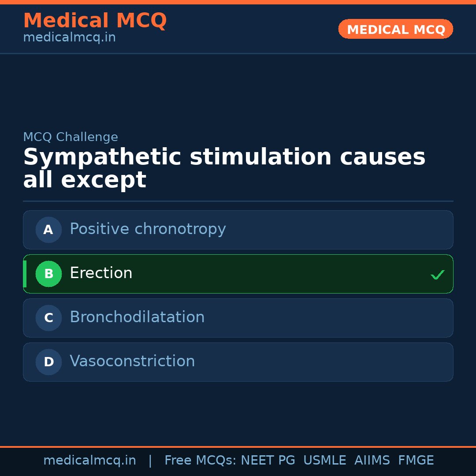Click USMLE in the footer
476x476 pixels.
click(x=324, y=461)
